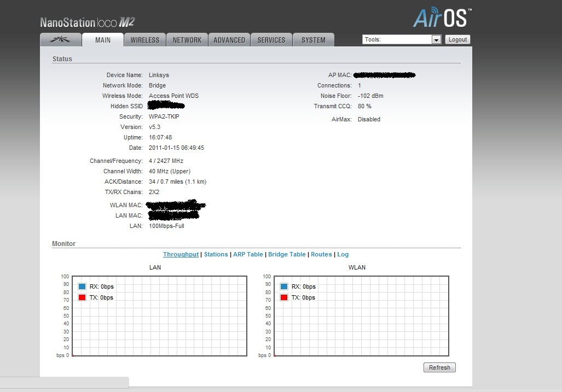Click the Monitor section heading
Image resolution: width=562 pixels, height=392 pixels.
click(x=64, y=243)
